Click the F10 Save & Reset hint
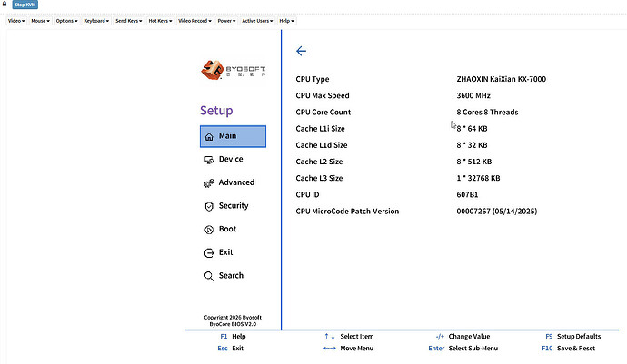This screenshot has width=627, height=364. tap(568, 348)
